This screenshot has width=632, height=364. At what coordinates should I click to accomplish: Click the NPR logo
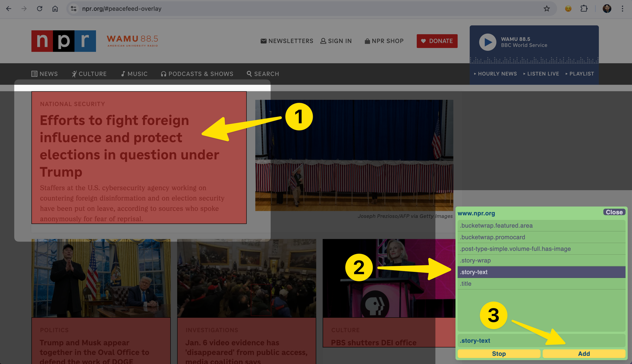pos(64,41)
